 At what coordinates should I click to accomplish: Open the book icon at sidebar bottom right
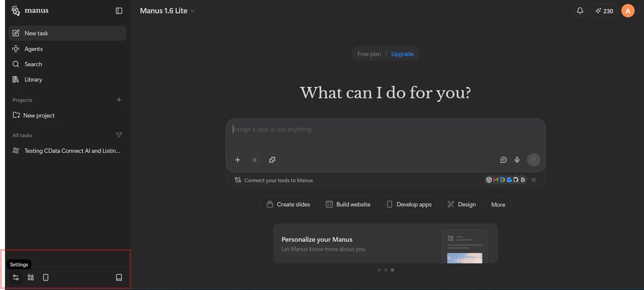[119, 277]
